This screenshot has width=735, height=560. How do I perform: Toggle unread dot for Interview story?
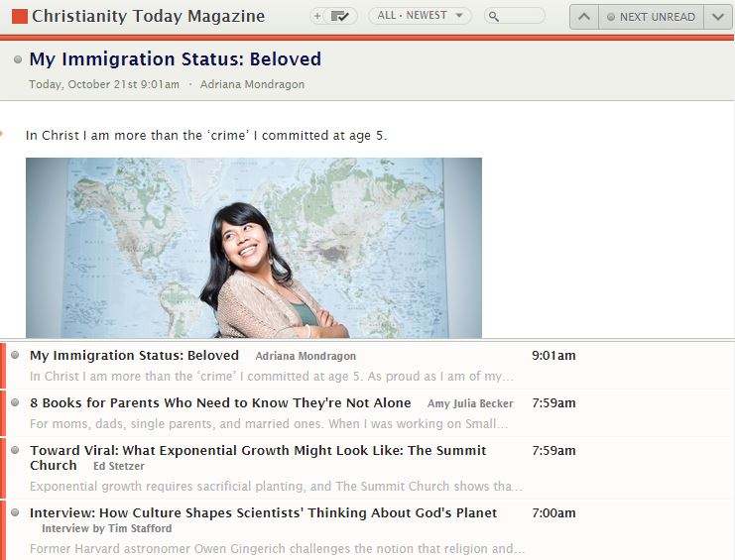15,512
